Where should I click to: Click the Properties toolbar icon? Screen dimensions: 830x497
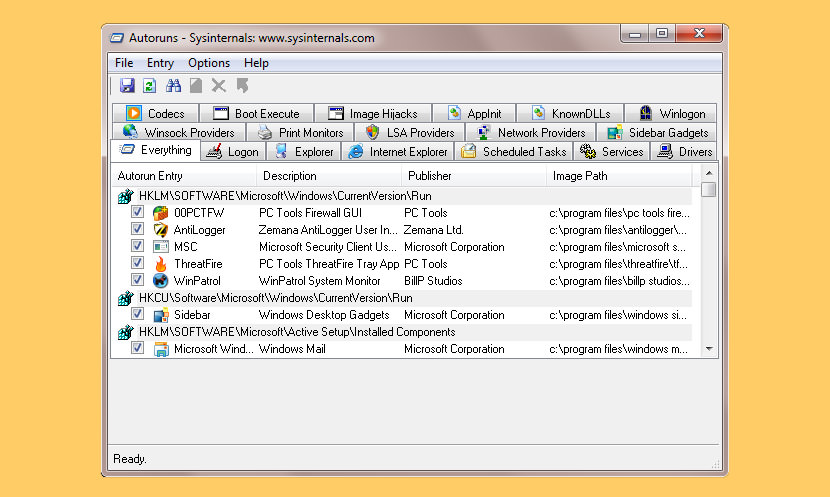196,85
